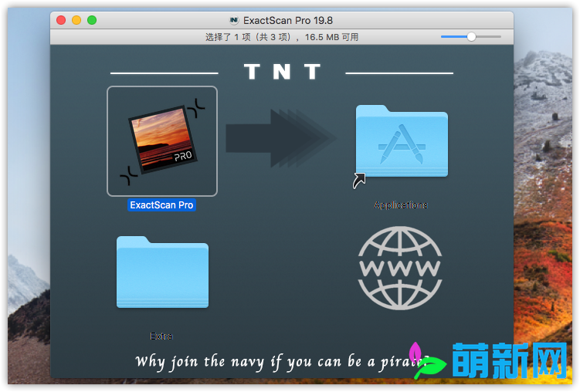This screenshot has height=392, width=580.
Task: Zoom the window with green button
Action: pos(92,20)
